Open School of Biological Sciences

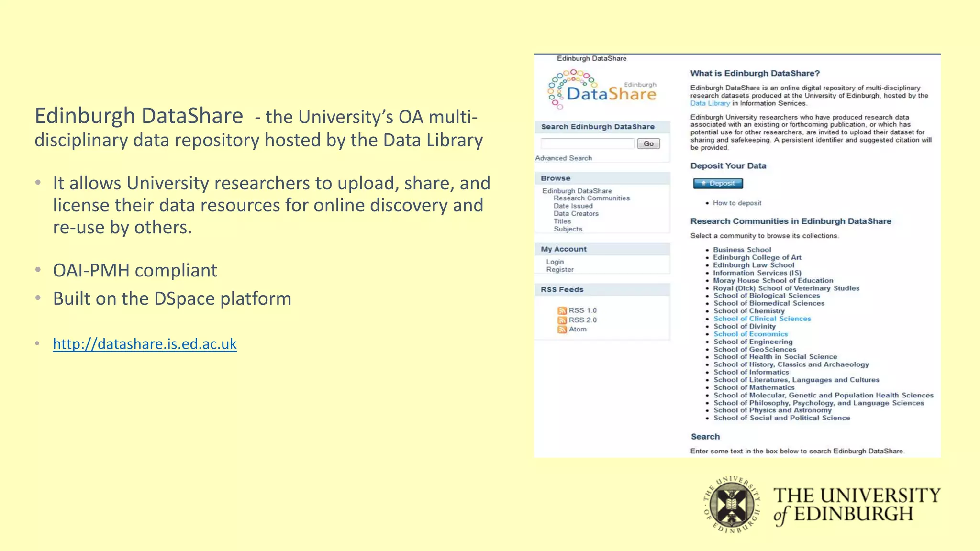click(x=767, y=296)
